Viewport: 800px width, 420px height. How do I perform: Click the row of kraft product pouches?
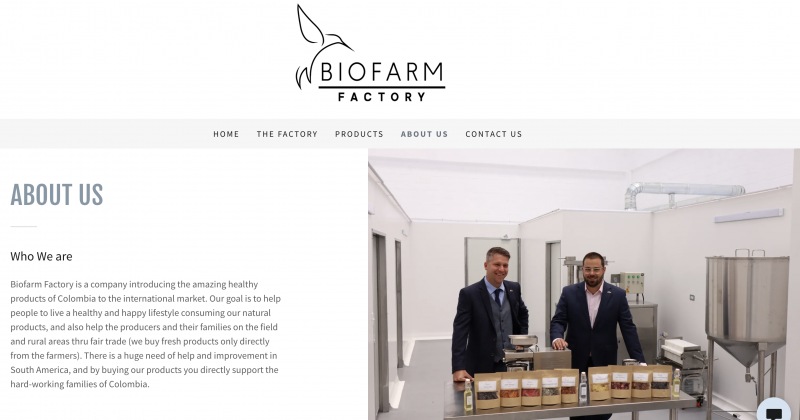[573, 387]
